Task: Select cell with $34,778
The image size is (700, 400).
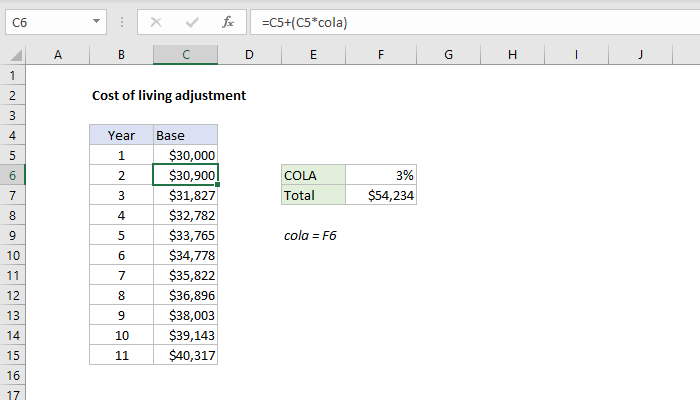Action: [185, 255]
